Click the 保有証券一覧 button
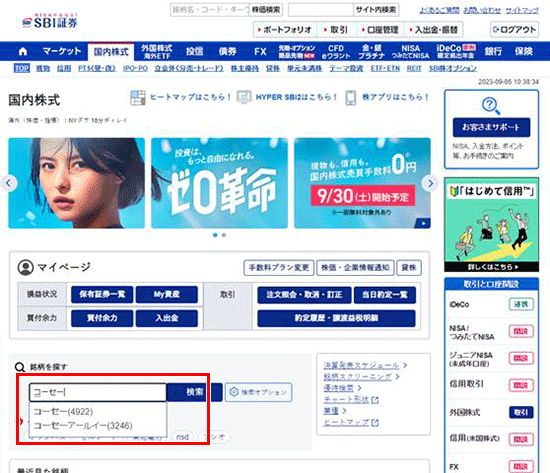Viewport: 550px width, 473px height. (102, 294)
